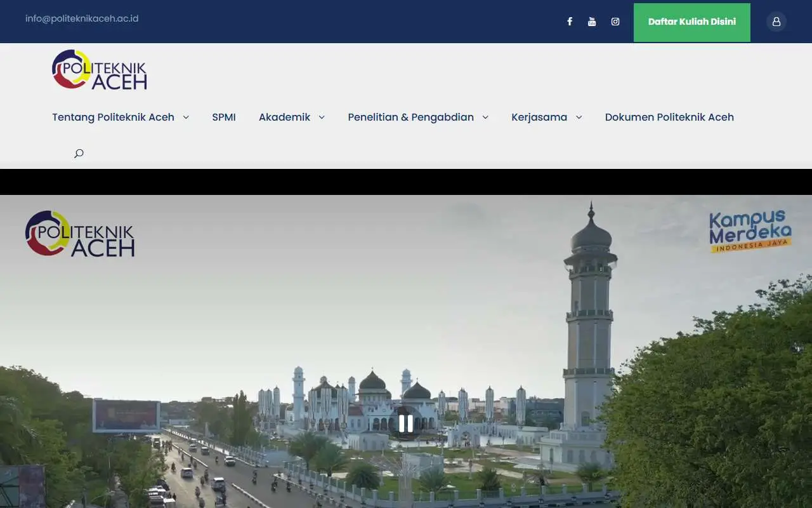Open the Facebook page icon
Screen dimensions: 812x508
point(570,22)
